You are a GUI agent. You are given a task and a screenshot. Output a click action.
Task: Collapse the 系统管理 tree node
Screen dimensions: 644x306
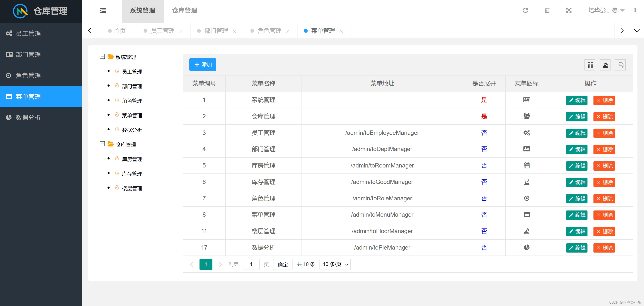click(x=102, y=56)
